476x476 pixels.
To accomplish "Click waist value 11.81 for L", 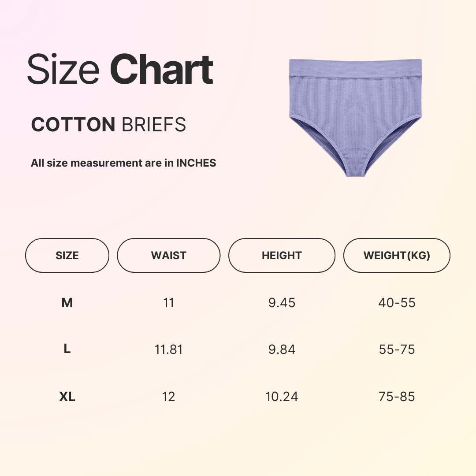I will click(x=168, y=350).
